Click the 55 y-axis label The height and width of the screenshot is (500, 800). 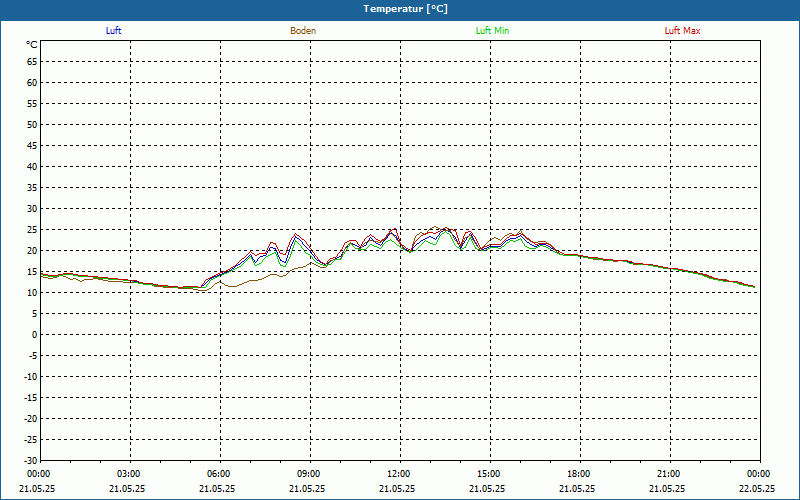click(32, 104)
